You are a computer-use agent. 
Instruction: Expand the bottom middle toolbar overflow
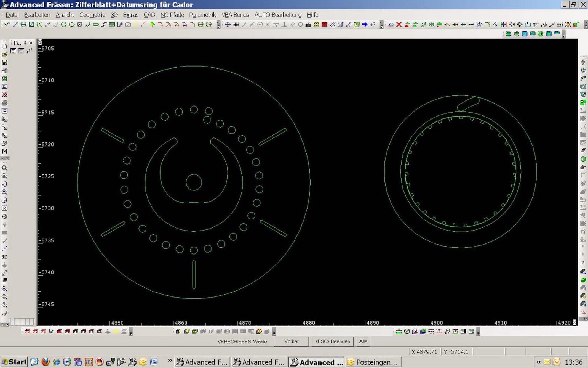click(274, 332)
